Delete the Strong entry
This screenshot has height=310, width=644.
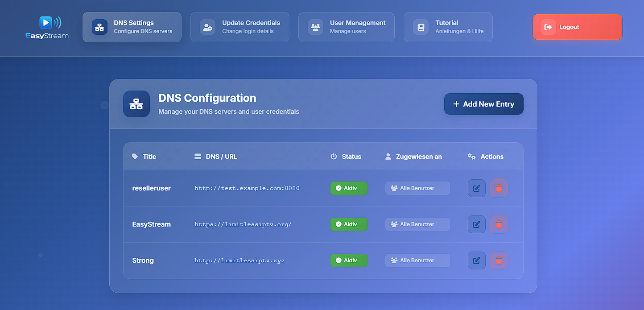499,260
